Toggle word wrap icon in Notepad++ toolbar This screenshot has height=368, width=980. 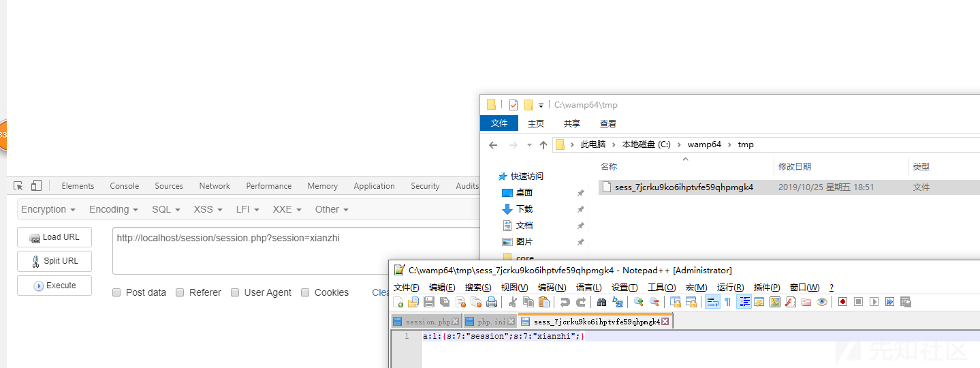pyautogui.click(x=712, y=302)
